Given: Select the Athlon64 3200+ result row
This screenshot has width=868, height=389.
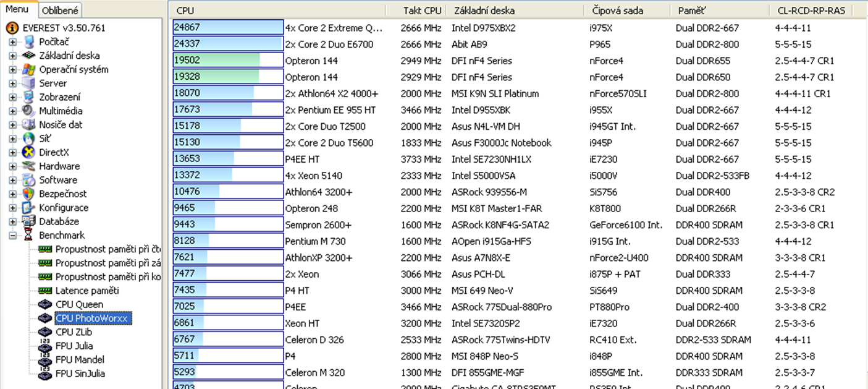Looking at the screenshot, I should [x=518, y=192].
